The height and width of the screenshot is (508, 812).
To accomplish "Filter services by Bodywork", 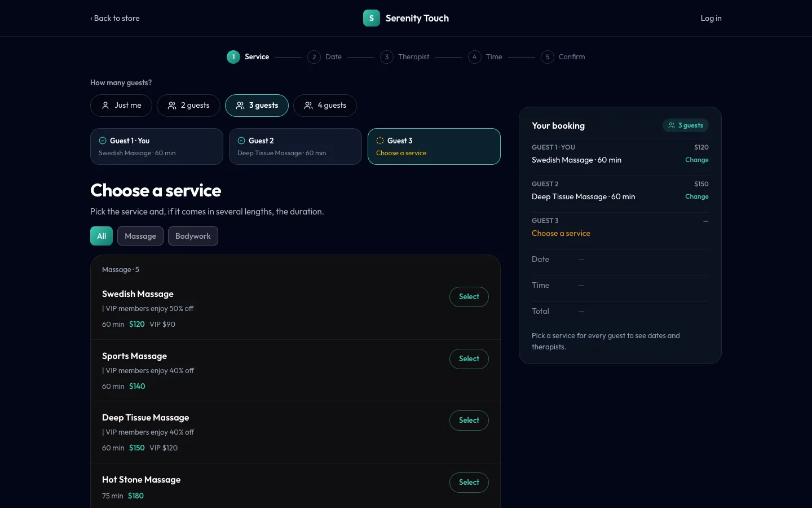I will coord(193,236).
